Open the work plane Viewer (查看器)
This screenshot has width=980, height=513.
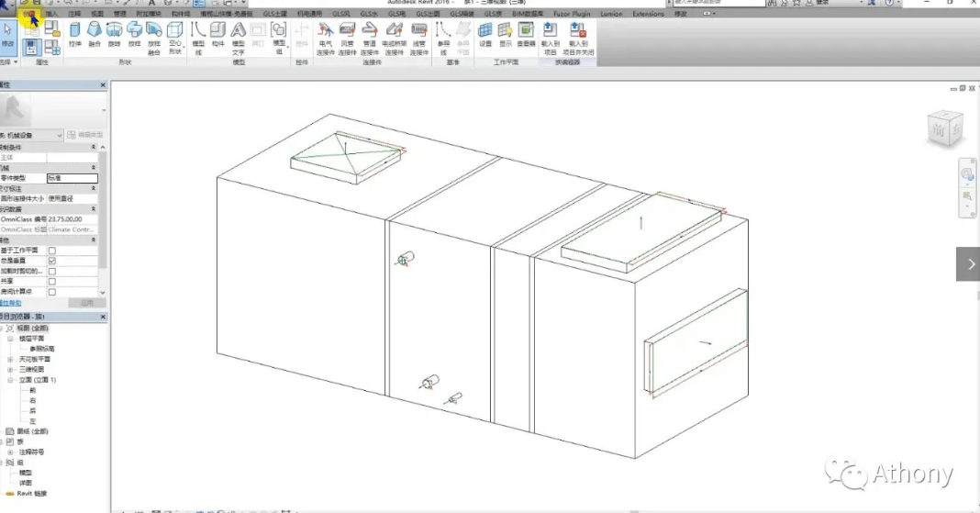[x=527, y=35]
